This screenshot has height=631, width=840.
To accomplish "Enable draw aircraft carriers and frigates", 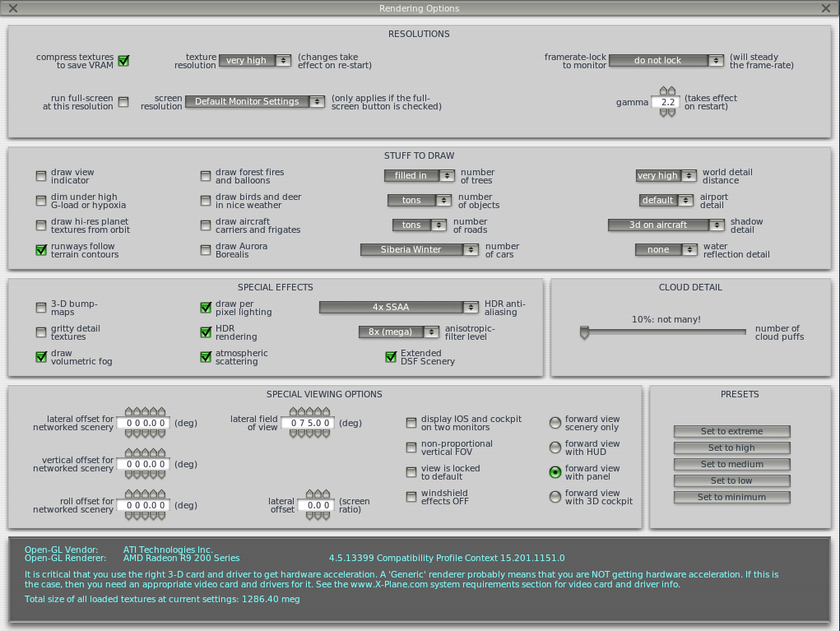I will tap(206, 225).
